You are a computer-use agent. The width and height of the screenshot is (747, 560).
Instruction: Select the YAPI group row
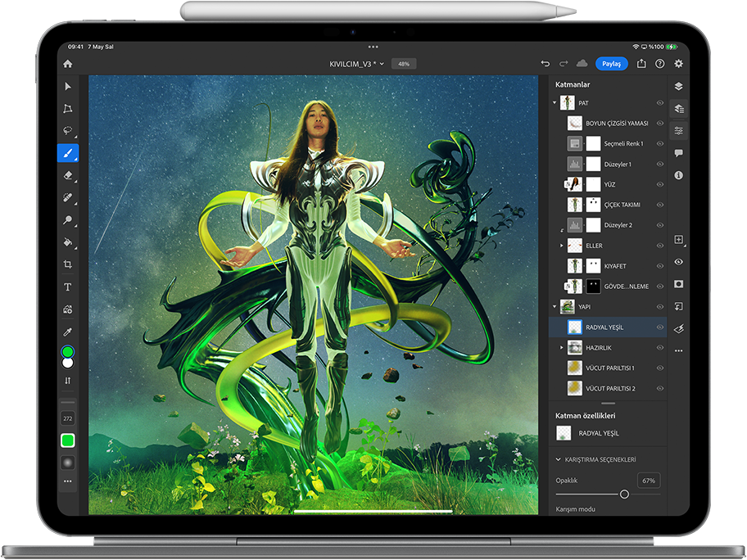coord(608,307)
